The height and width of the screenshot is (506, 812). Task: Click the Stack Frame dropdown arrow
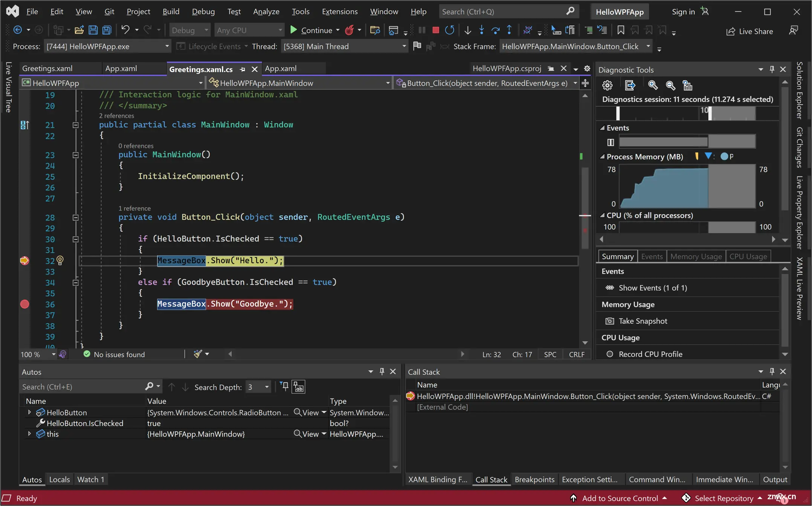(x=647, y=46)
